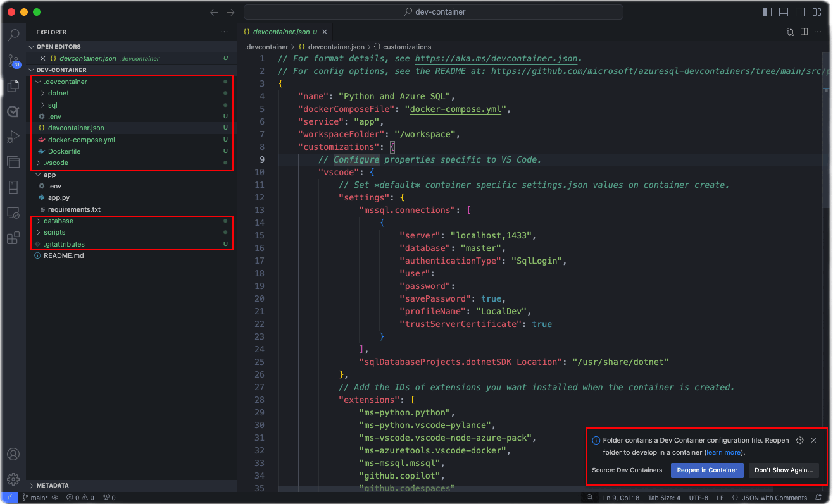Click the Split Editor icon on the tab bar

point(804,32)
